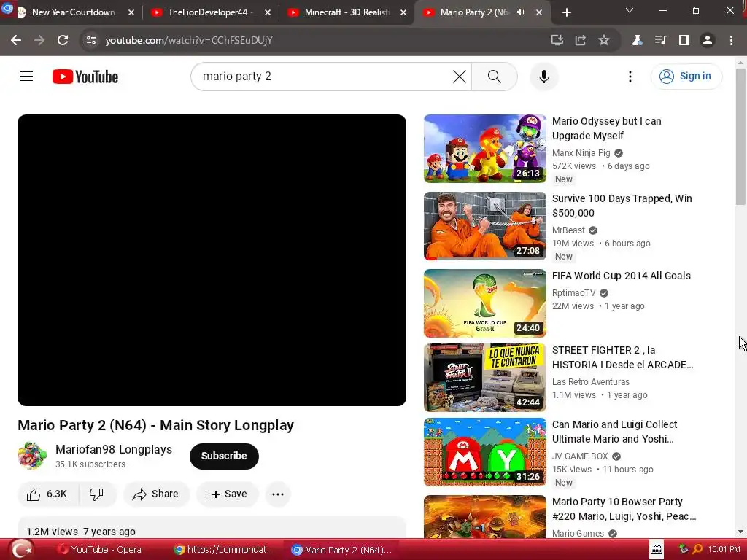Click the 10:01 PM system clock
This screenshot has width=747, height=560.
(724, 550)
